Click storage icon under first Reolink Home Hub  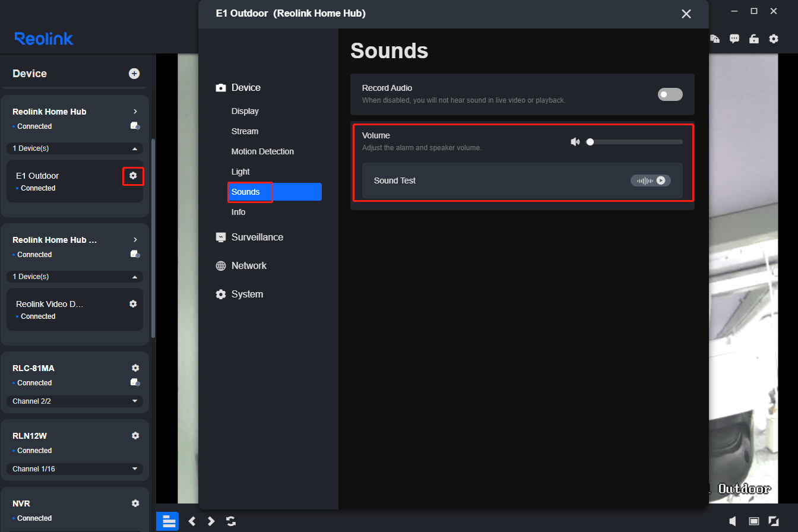click(135, 126)
